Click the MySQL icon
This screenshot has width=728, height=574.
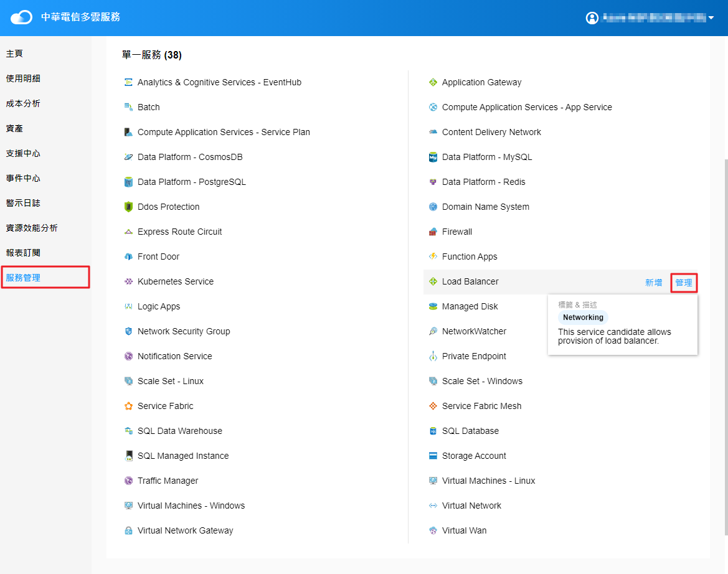[x=433, y=157]
